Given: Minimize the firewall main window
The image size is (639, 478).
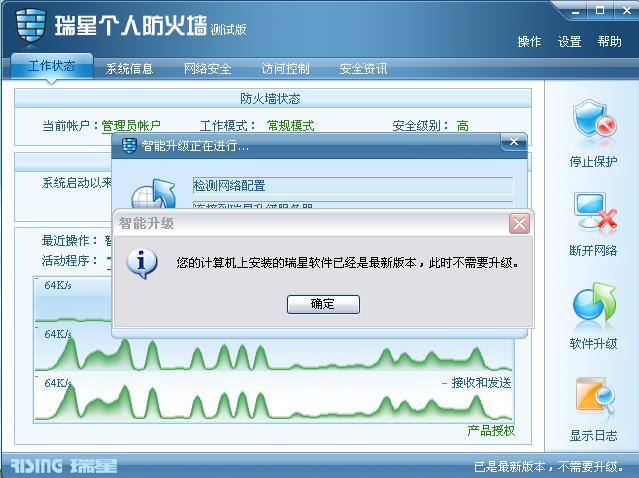Looking at the screenshot, I should 575,11.
